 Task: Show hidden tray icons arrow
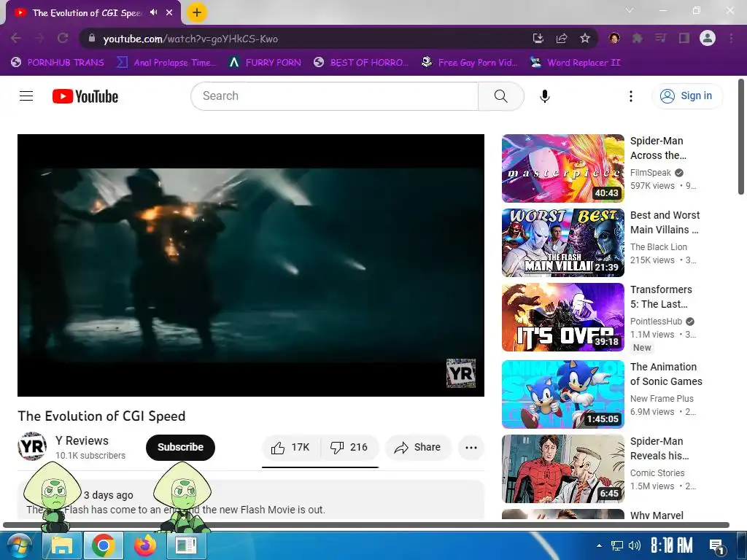599,545
